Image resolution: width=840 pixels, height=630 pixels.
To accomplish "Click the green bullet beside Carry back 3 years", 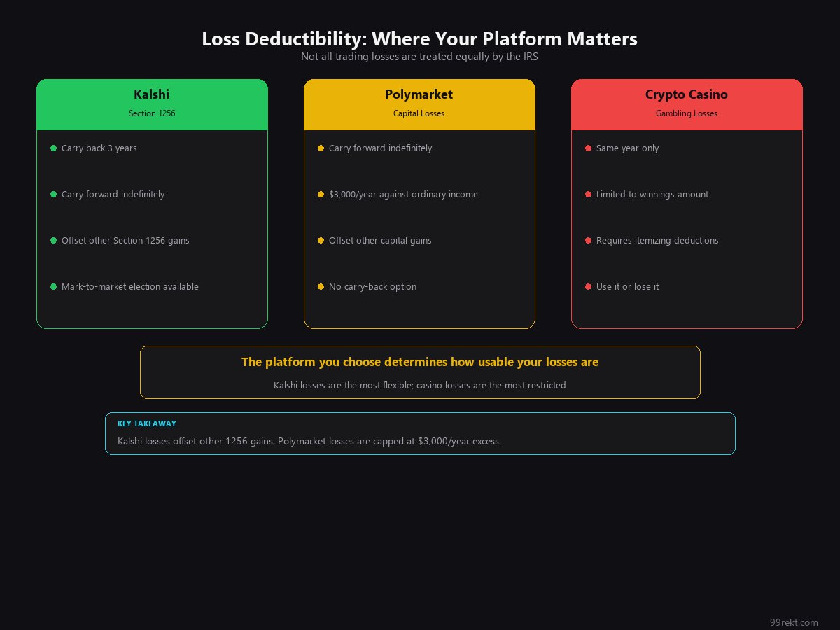I will (53, 148).
